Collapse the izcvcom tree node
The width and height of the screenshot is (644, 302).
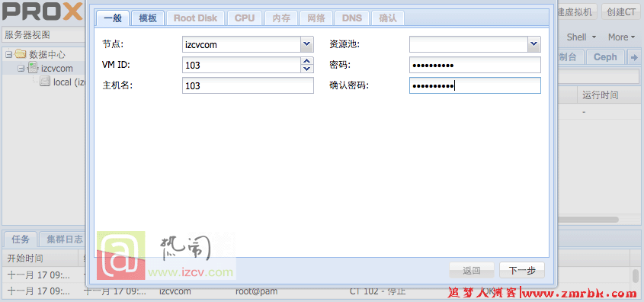tap(21, 69)
